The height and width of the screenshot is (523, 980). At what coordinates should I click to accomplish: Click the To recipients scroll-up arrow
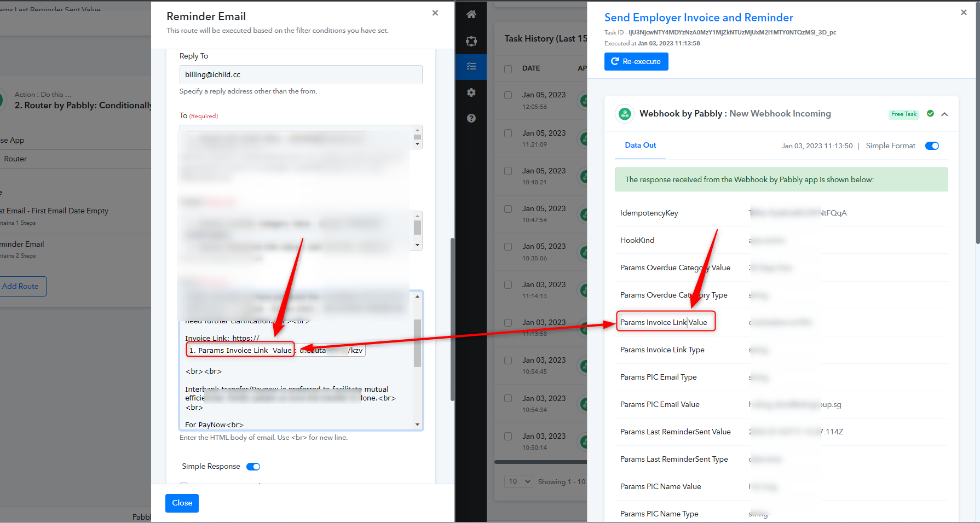pos(417,130)
